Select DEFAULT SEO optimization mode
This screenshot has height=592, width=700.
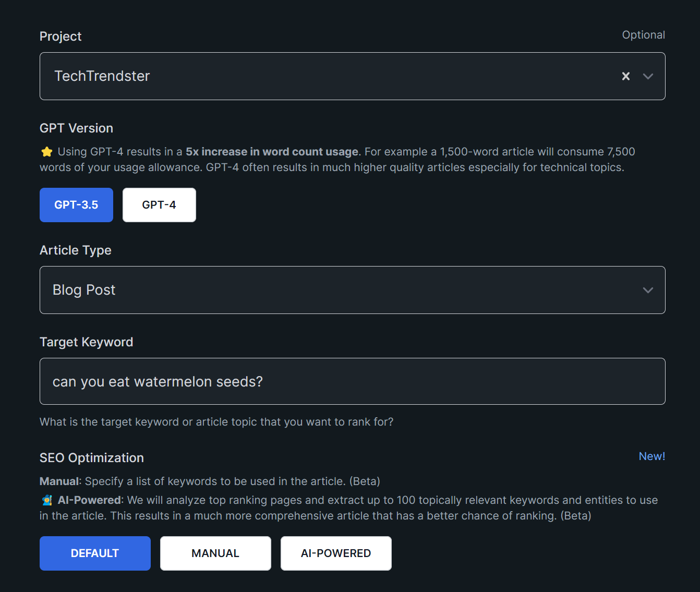(x=95, y=553)
